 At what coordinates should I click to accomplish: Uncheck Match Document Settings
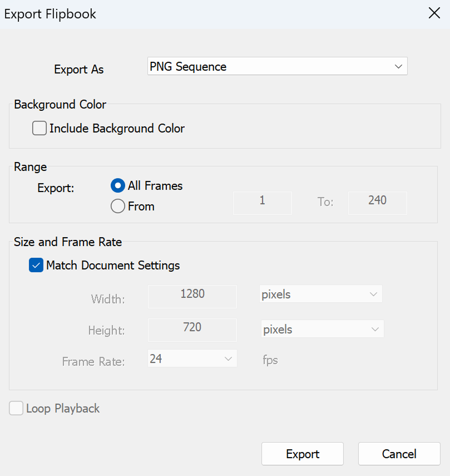point(36,266)
